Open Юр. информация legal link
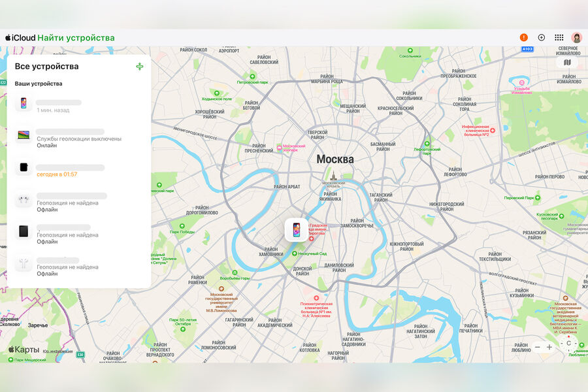The height and width of the screenshot is (392, 588). click(57, 351)
